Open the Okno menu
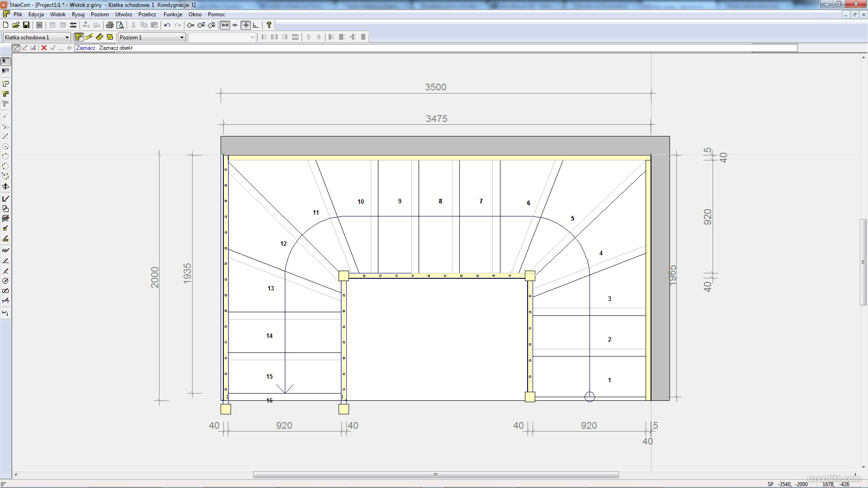The width and height of the screenshot is (868, 488). pyautogui.click(x=195, y=14)
